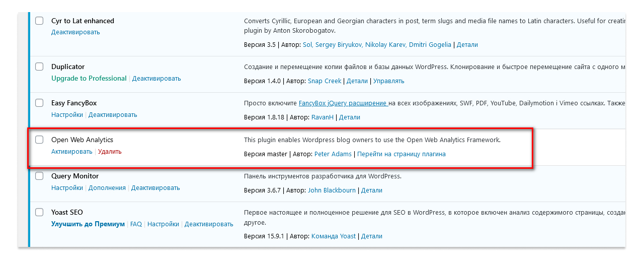
Task: Toggle the Open Web Analytics checkbox
Action: tap(39, 140)
